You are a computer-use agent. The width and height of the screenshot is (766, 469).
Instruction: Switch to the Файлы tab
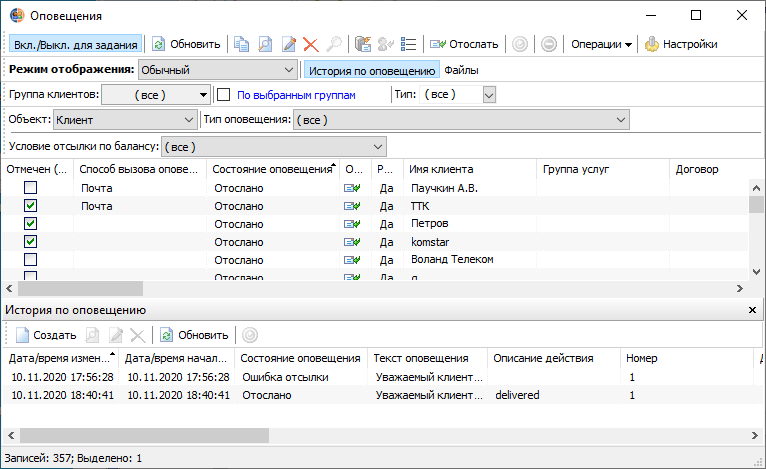tap(461, 70)
